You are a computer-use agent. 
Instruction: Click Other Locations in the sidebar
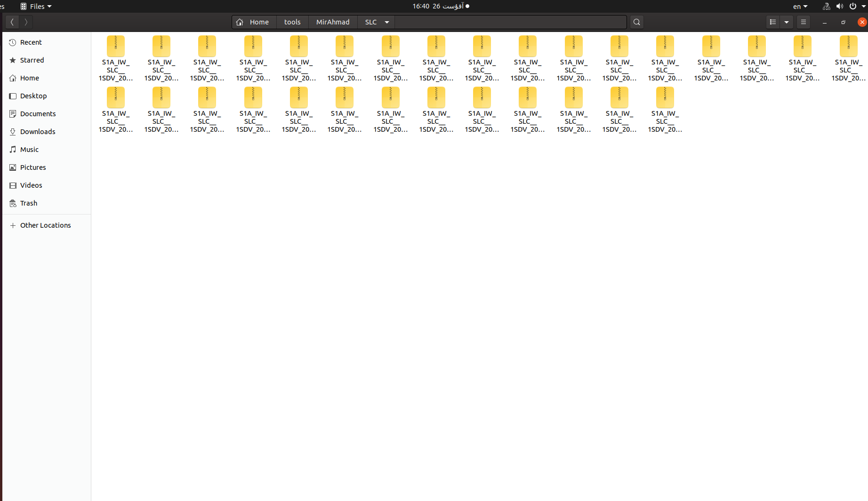pyautogui.click(x=46, y=225)
